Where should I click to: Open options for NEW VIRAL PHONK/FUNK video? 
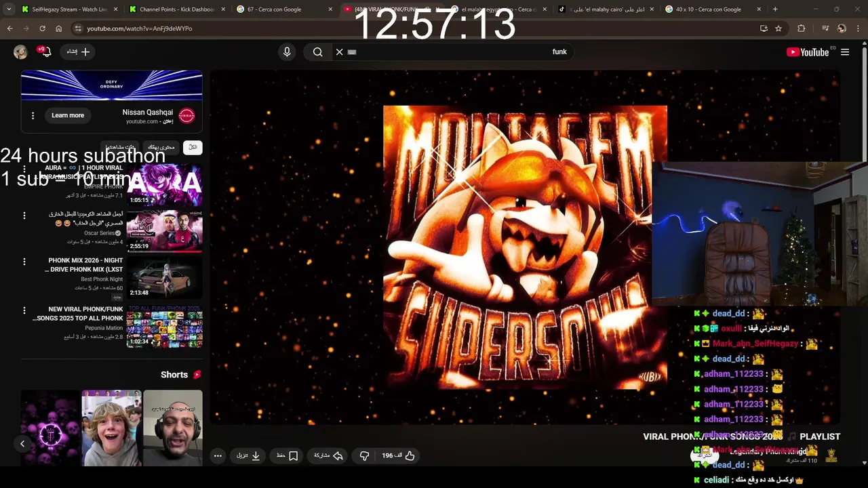point(24,310)
